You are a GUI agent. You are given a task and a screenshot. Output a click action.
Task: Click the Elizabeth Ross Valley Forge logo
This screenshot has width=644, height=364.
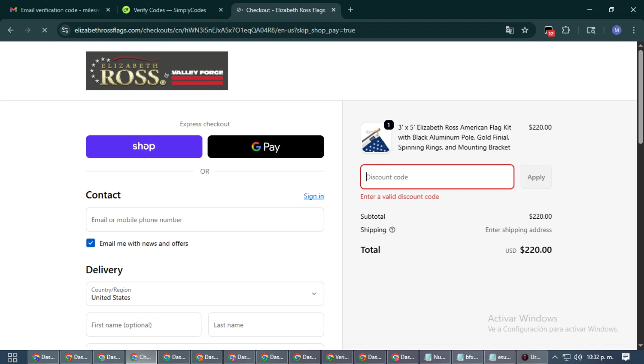tap(157, 71)
